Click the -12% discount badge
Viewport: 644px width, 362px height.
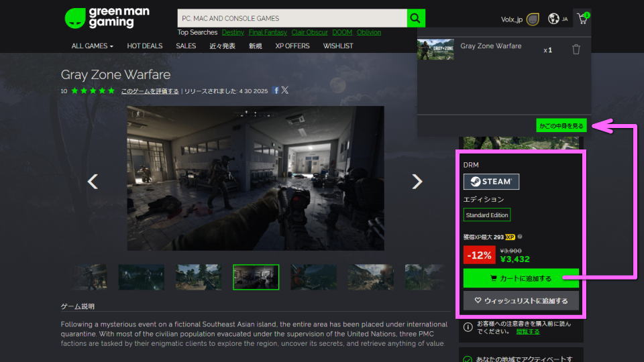pyautogui.click(x=479, y=255)
